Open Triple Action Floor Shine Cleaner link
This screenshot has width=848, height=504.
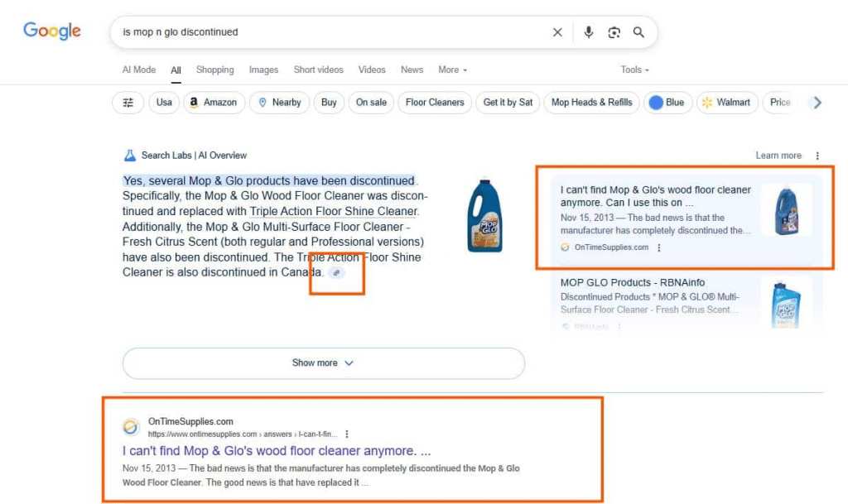334,211
